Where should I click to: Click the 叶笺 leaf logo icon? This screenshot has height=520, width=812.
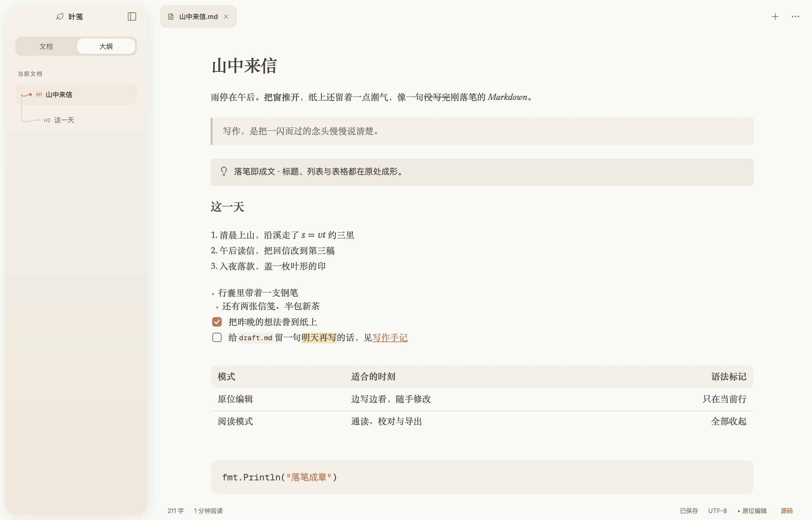(60, 16)
